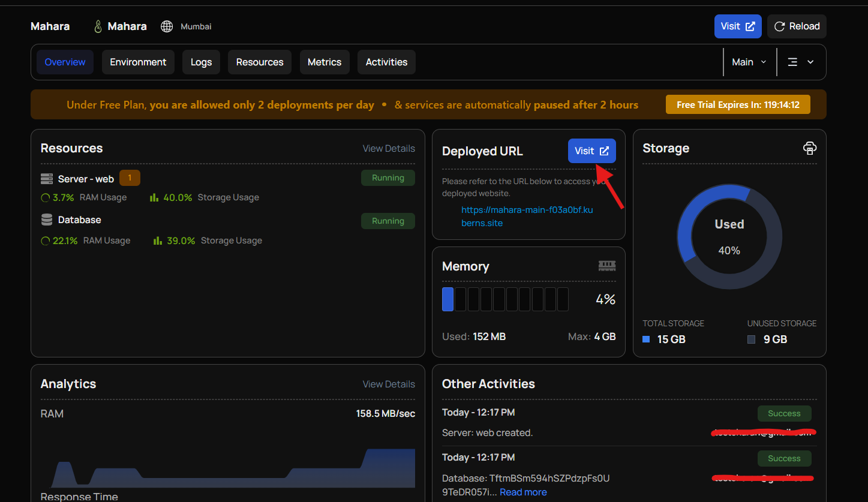Click the Database RAM usage circle icon
The height and width of the screenshot is (502, 868).
coord(45,241)
